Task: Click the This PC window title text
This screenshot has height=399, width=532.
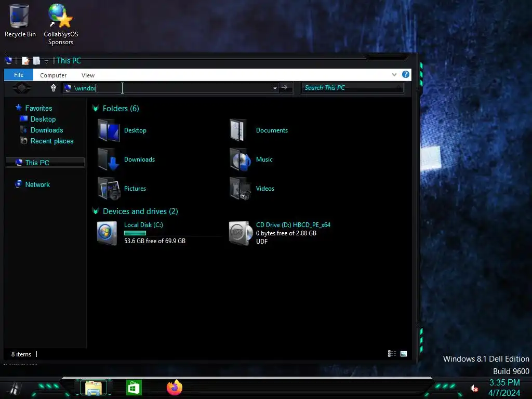Action: coord(69,61)
